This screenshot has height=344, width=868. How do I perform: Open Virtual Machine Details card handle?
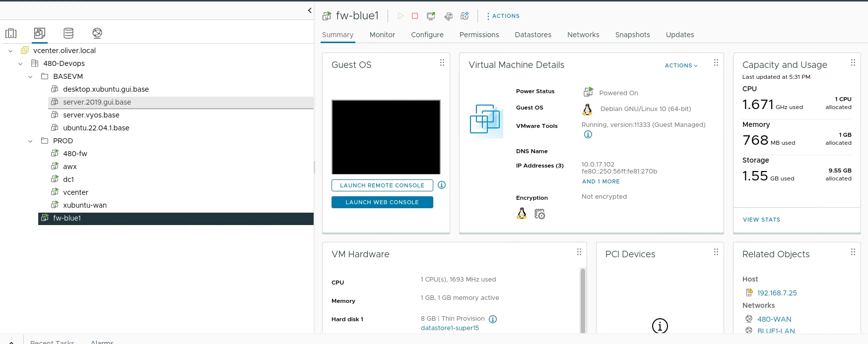click(x=716, y=63)
